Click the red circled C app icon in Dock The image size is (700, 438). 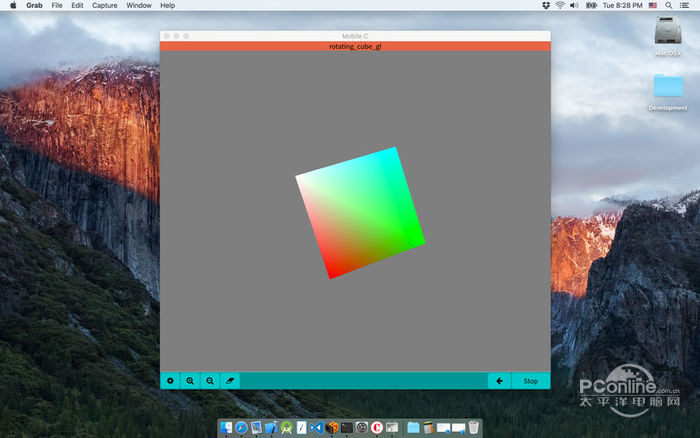coord(377,428)
